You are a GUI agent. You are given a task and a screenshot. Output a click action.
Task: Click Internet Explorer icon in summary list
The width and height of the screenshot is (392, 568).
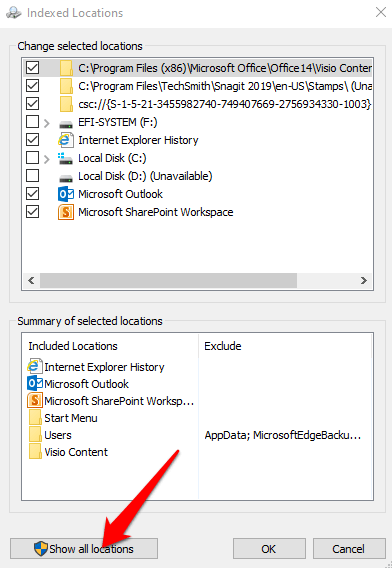click(35, 367)
